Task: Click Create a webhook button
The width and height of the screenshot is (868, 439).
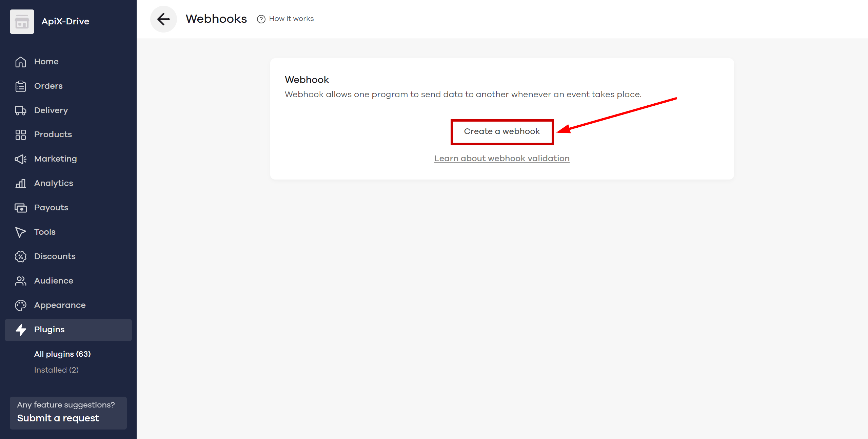Action: (502, 132)
